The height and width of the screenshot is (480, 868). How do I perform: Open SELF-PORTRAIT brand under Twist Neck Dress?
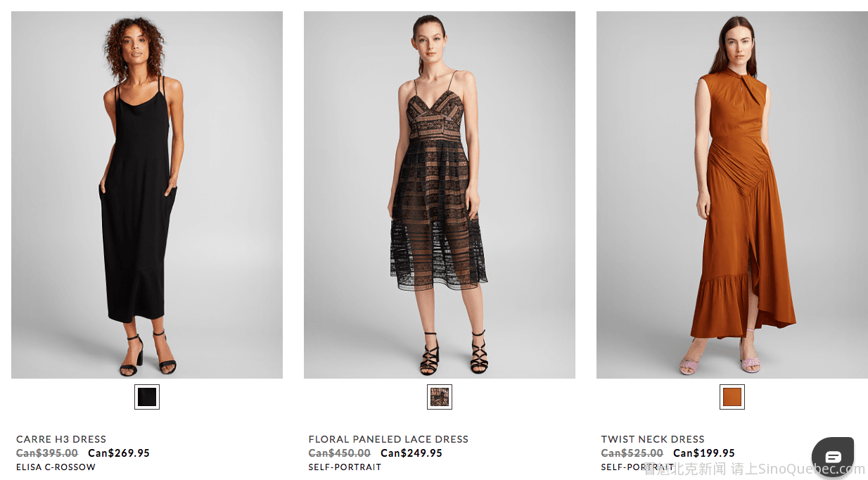tap(637, 467)
